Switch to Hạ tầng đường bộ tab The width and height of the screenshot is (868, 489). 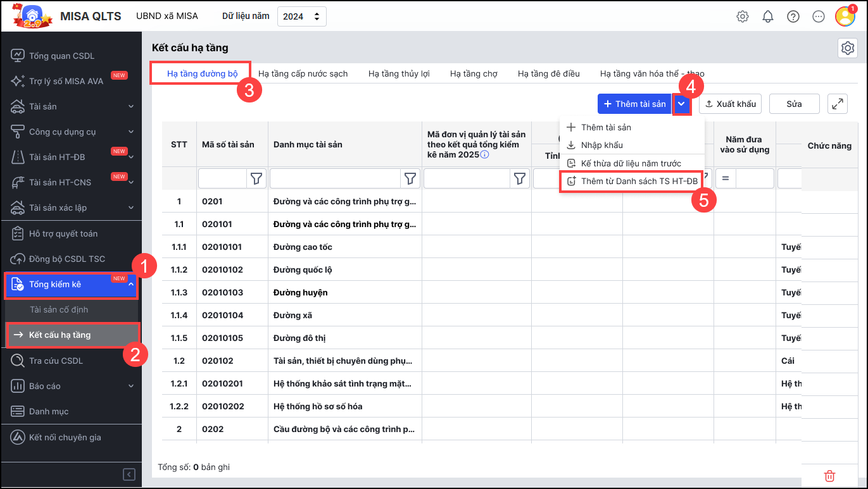point(202,73)
